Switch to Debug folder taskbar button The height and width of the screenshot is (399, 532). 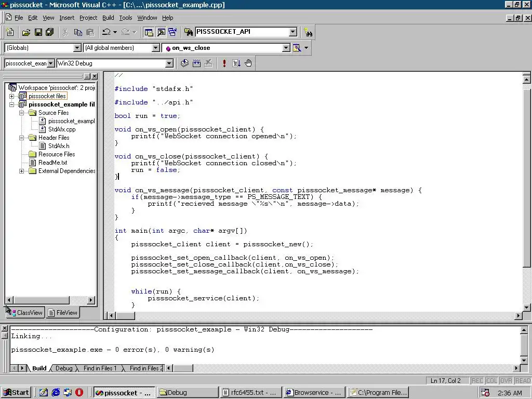point(187,393)
